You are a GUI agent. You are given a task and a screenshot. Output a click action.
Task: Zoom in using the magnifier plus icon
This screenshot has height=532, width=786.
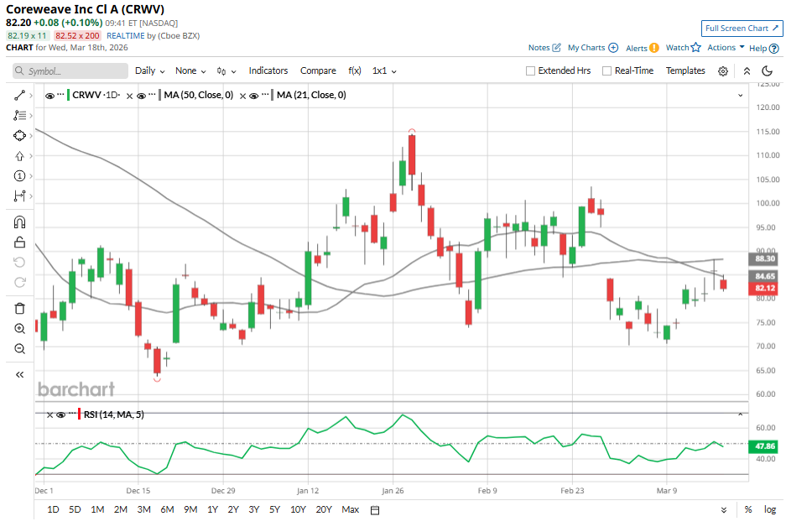19,328
